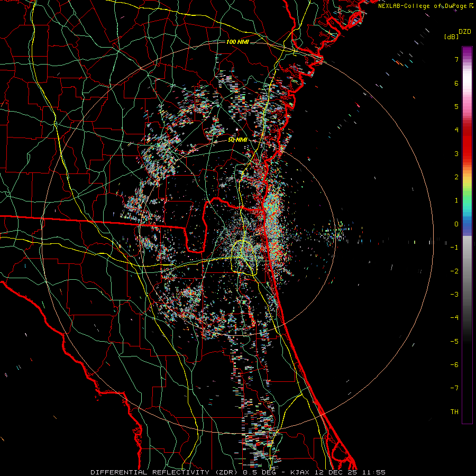476x476 pixels.
Task: Click the [dB] unit label
Action: pyautogui.click(x=451, y=36)
